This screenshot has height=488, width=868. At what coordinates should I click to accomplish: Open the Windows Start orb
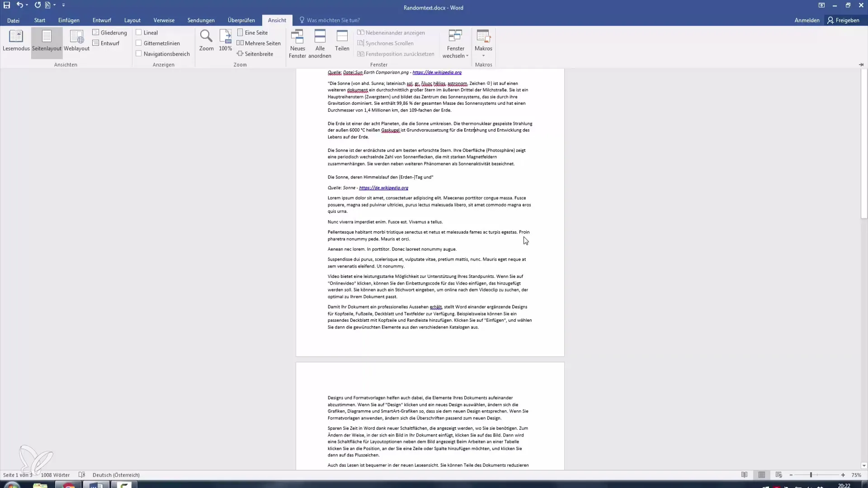(x=12, y=485)
